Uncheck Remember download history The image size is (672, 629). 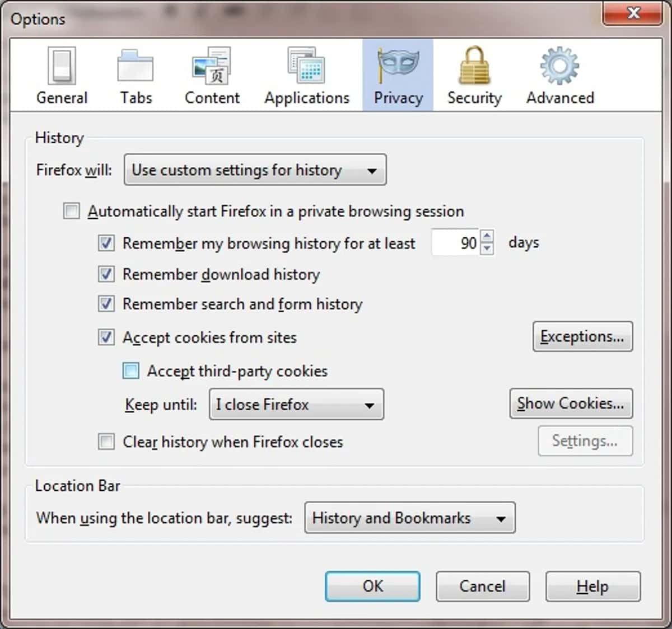coord(106,274)
